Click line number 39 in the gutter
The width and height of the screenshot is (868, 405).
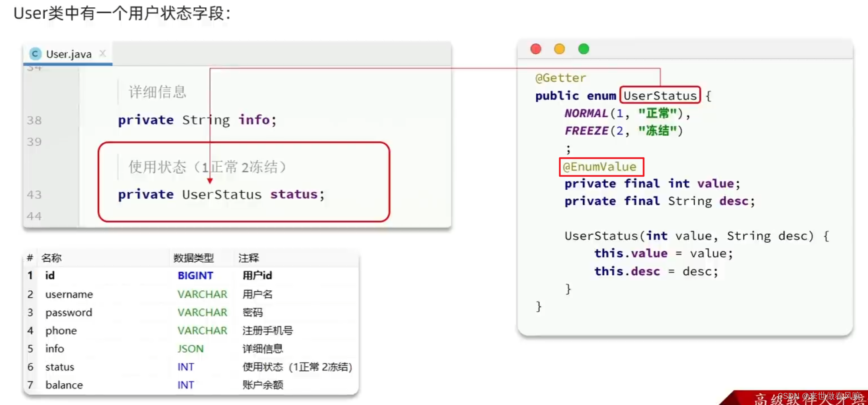(x=34, y=142)
